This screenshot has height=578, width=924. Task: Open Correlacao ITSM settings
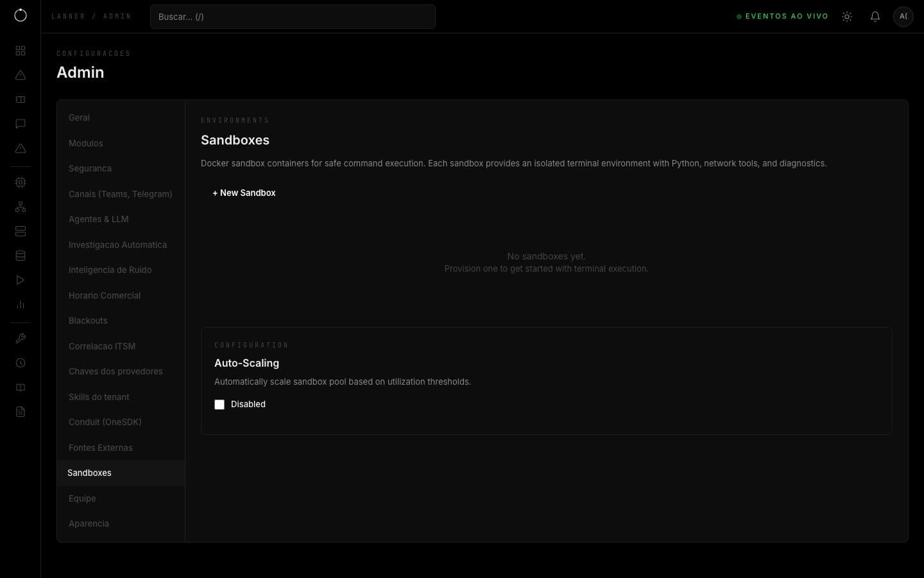pyautogui.click(x=121, y=346)
